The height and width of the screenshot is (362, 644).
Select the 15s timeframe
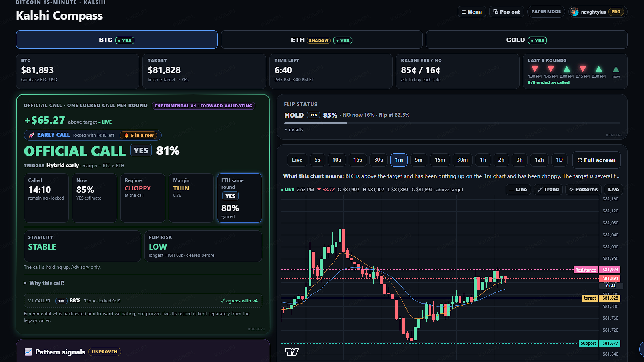(358, 160)
